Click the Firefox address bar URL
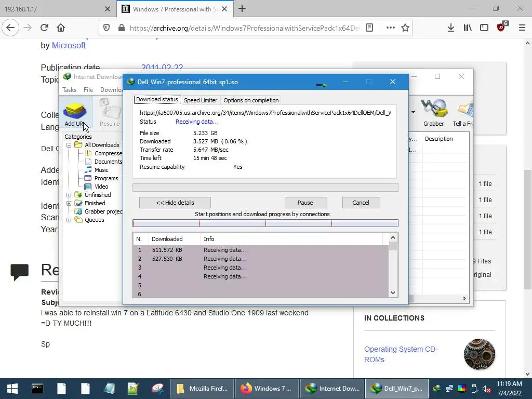 tap(245, 28)
